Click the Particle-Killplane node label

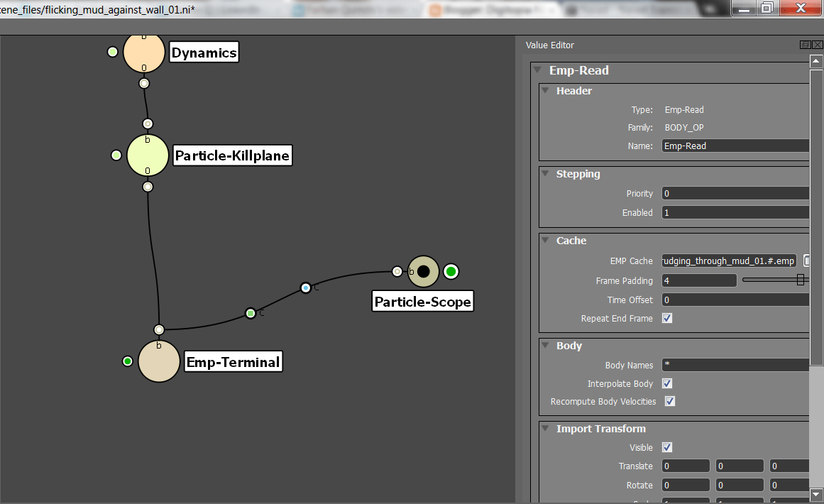[x=232, y=155]
